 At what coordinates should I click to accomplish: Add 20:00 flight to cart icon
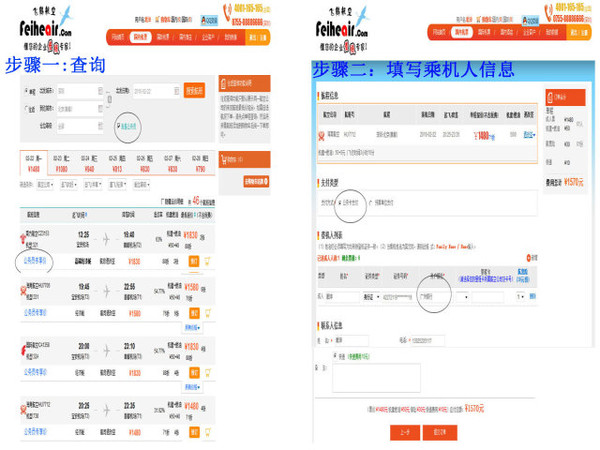tap(208, 372)
